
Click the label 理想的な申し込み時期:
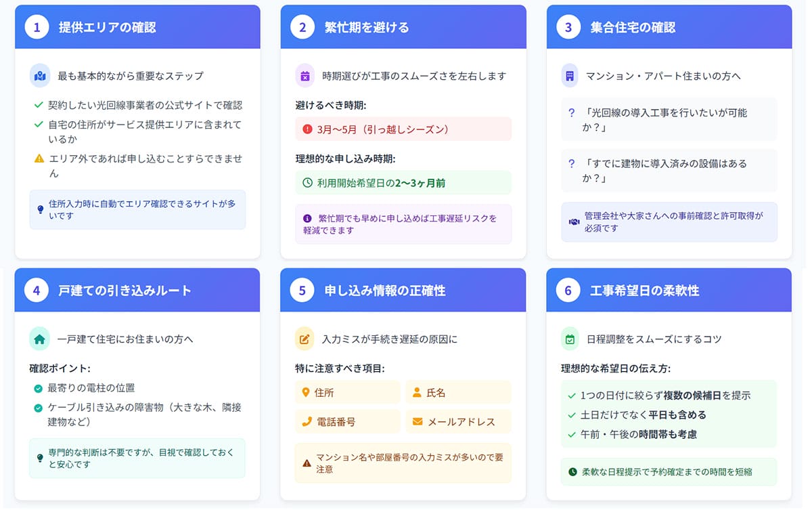[x=346, y=158]
